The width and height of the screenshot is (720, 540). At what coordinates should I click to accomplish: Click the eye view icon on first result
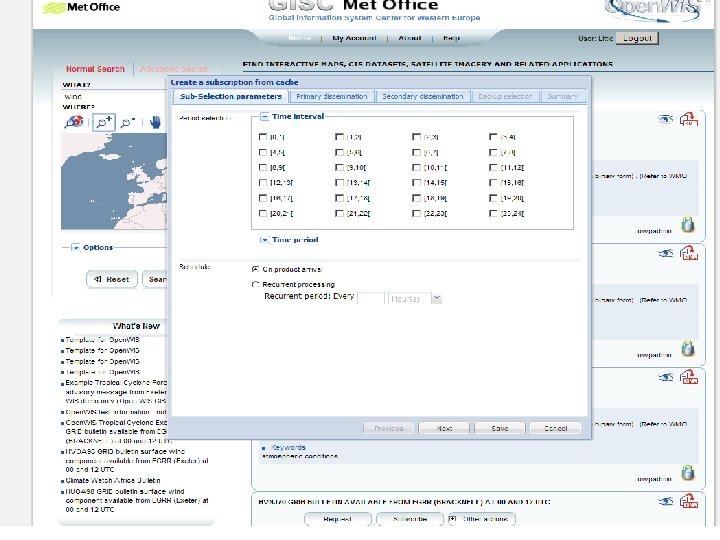[x=665, y=119]
